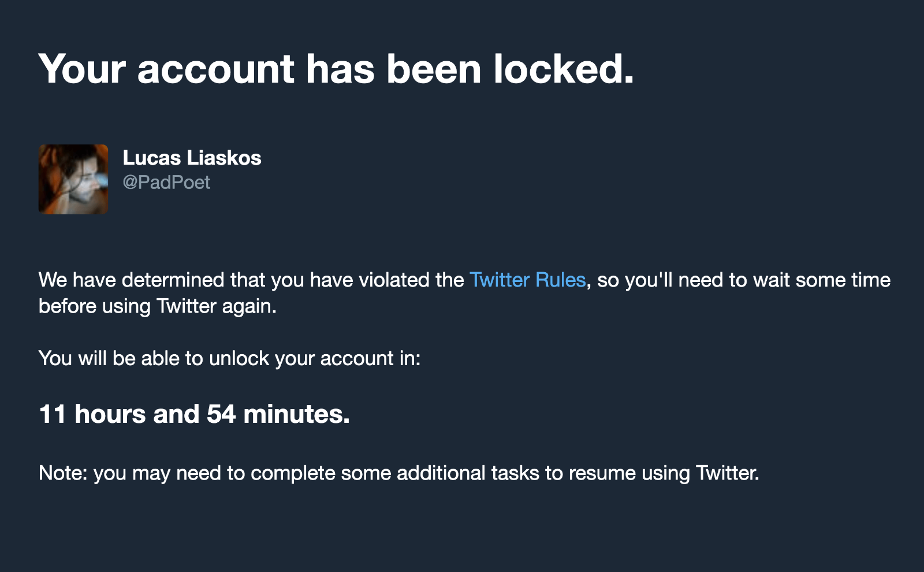Click 'unlock your account in:' text
924x572 pixels.
(315, 358)
